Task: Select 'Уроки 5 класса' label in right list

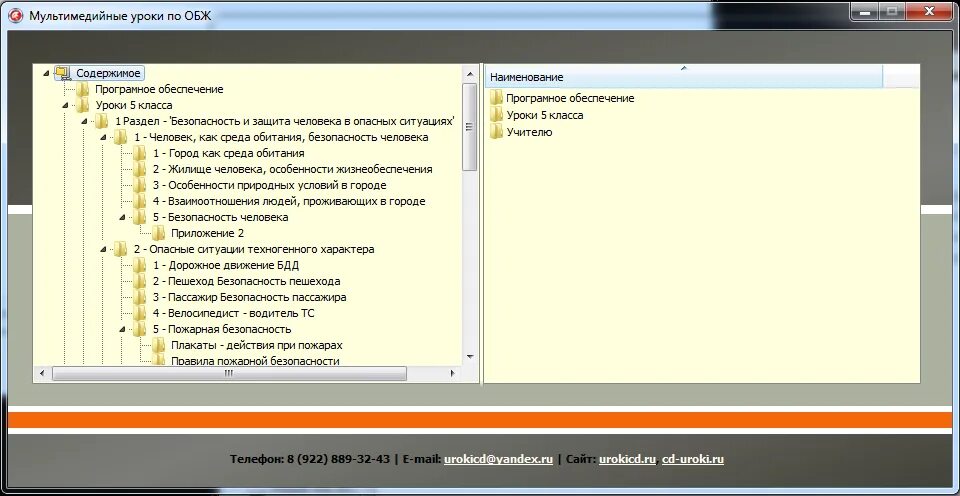Action: 545,115
